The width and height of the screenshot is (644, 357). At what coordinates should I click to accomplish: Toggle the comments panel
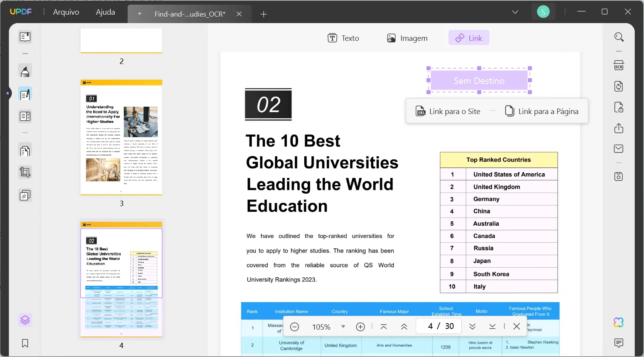pyautogui.click(x=619, y=343)
